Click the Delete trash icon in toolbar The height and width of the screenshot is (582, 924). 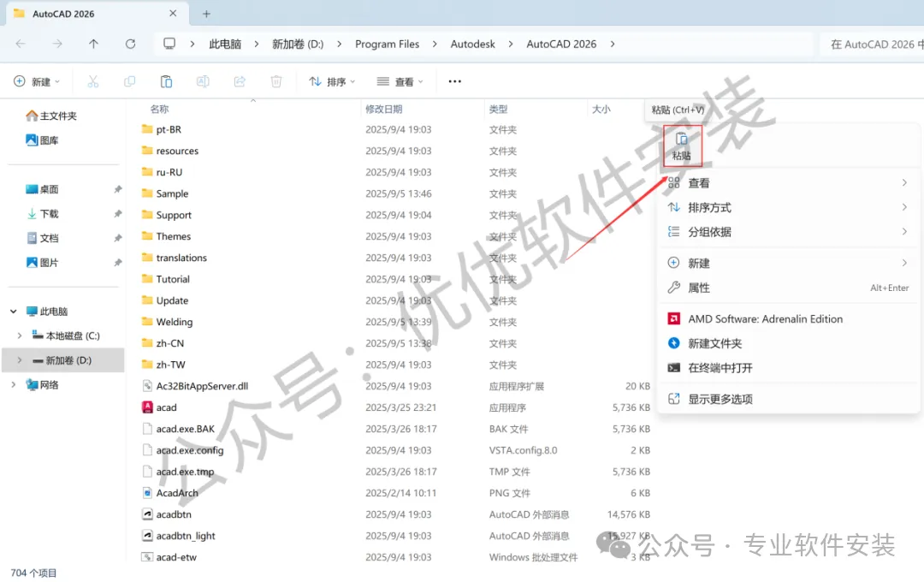coord(275,81)
